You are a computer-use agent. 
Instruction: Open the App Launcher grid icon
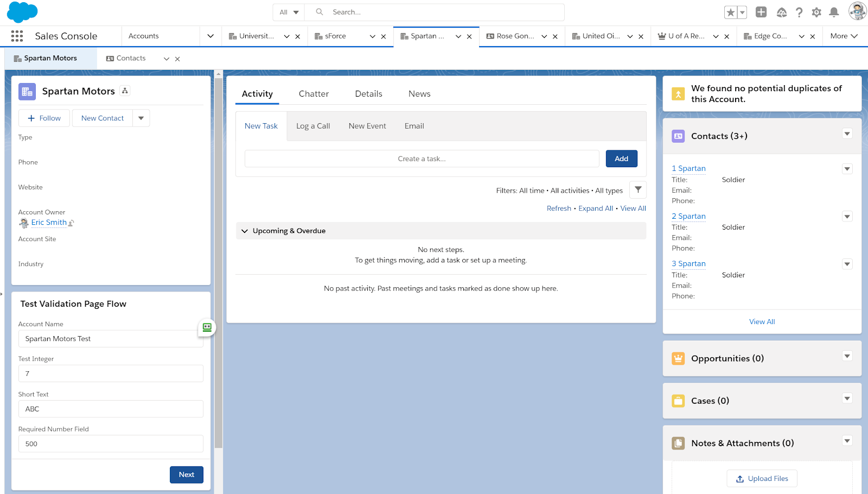pos(17,36)
